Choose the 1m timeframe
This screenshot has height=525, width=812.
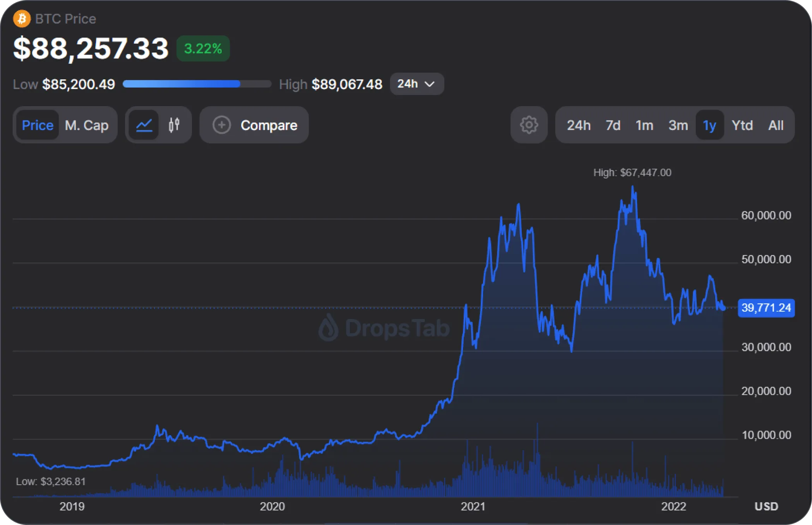(644, 125)
